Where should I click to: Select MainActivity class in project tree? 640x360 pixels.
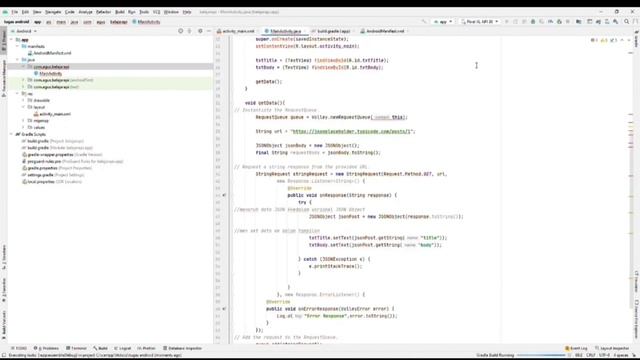point(48,73)
